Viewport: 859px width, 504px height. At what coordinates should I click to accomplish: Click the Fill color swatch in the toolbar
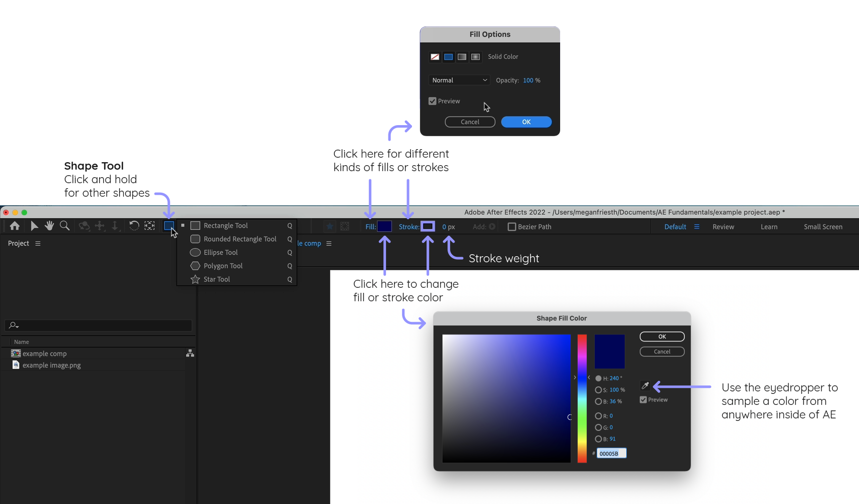click(x=384, y=226)
